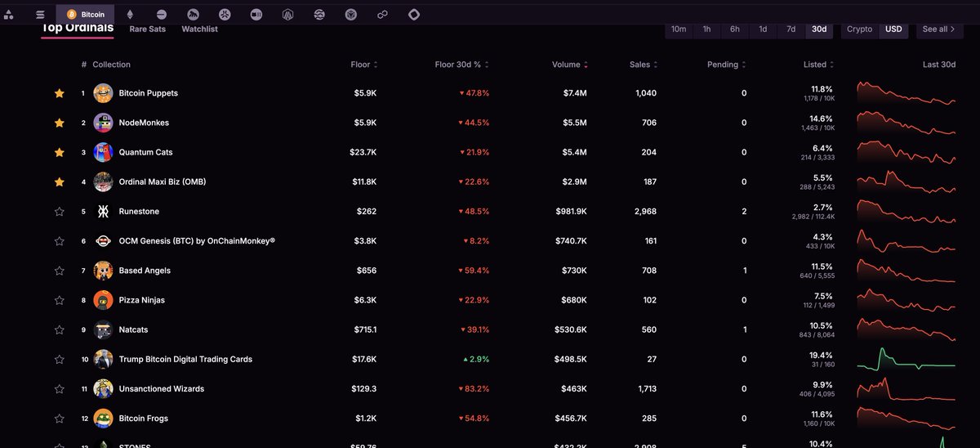
Task: Open the See all link
Action: (939, 29)
